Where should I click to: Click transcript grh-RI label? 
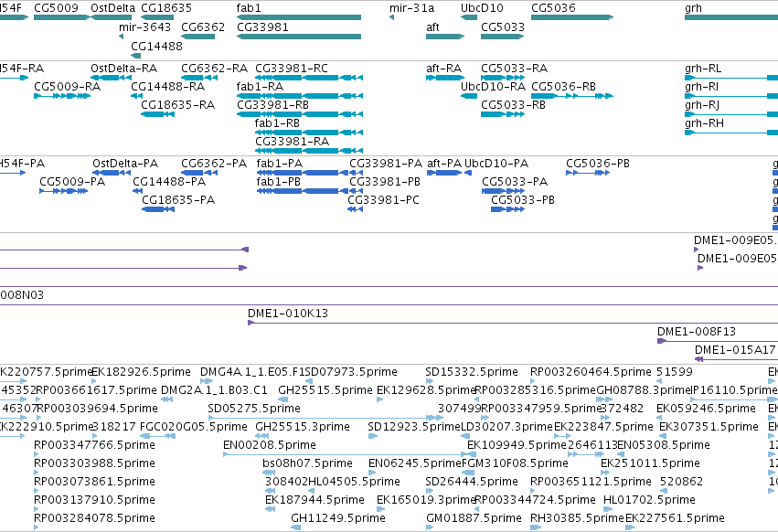click(x=701, y=86)
